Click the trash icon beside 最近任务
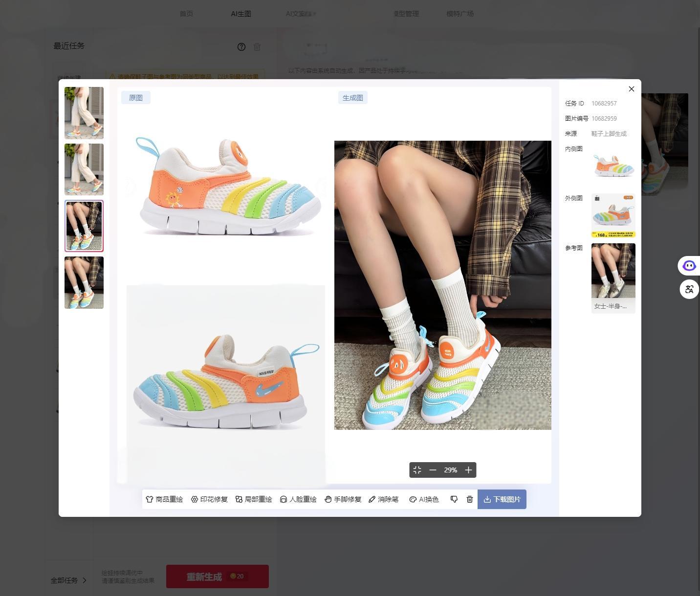700x596 pixels. pos(257,47)
